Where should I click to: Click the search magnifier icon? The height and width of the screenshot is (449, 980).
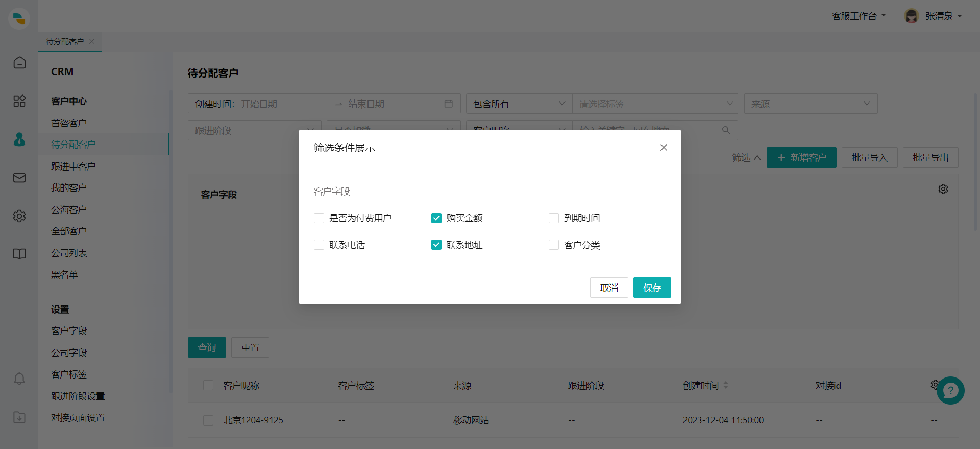[726, 130]
